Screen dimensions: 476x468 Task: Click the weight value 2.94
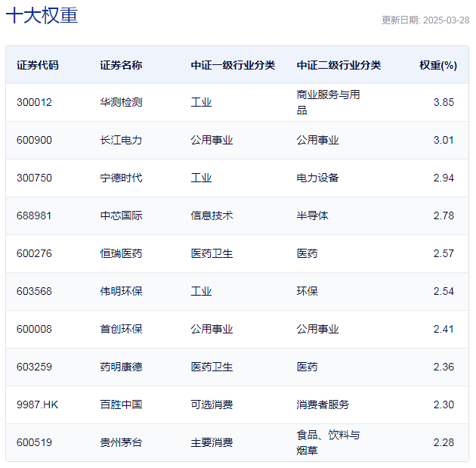tap(444, 178)
